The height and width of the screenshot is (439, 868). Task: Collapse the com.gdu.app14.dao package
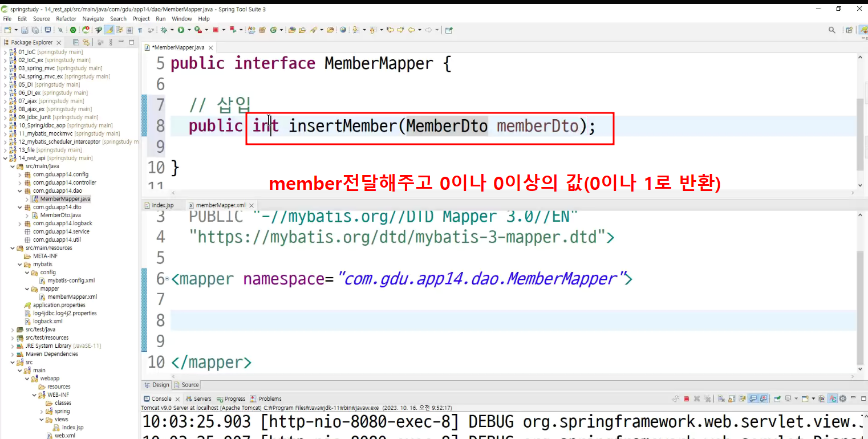[x=20, y=191]
